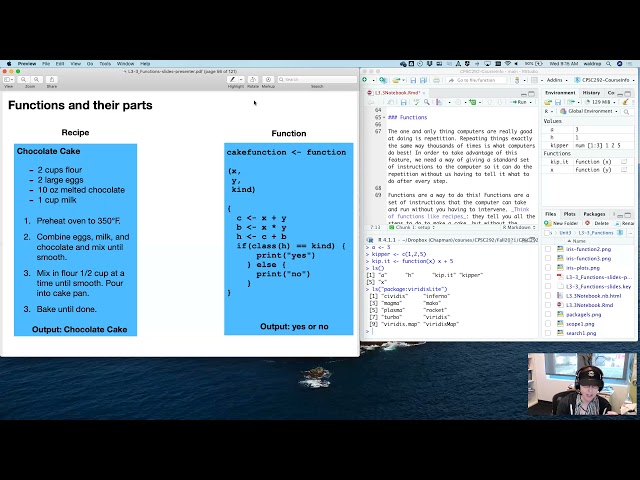This screenshot has height=480, width=640.
Task: Click the broom clear environment icon
Action: pos(625,102)
